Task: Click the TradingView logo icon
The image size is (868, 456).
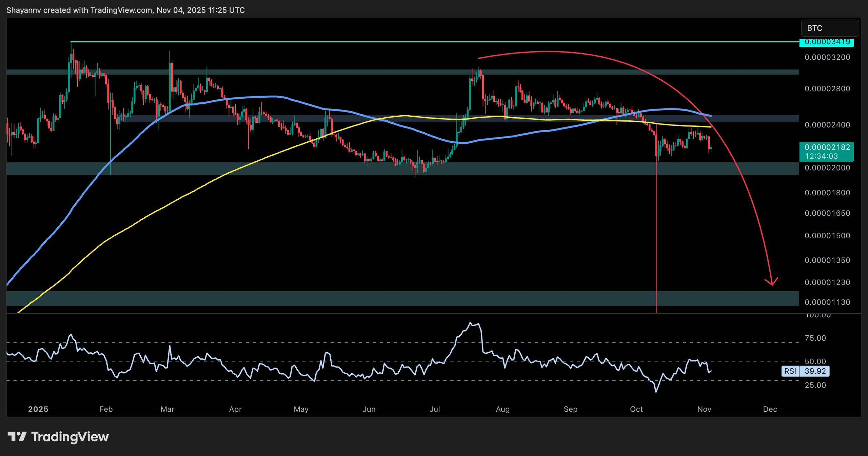Action: (17, 437)
